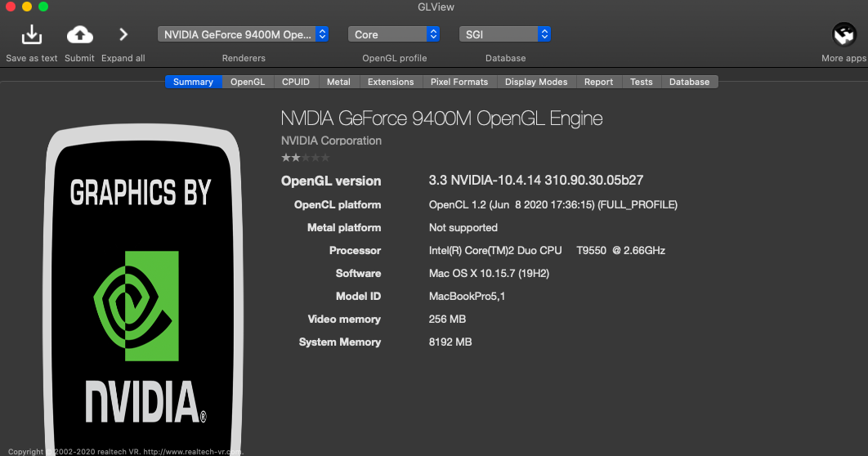Click the Submit cloud upload icon
The height and width of the screenshot is (456, 868).
[x=80, y=35]
